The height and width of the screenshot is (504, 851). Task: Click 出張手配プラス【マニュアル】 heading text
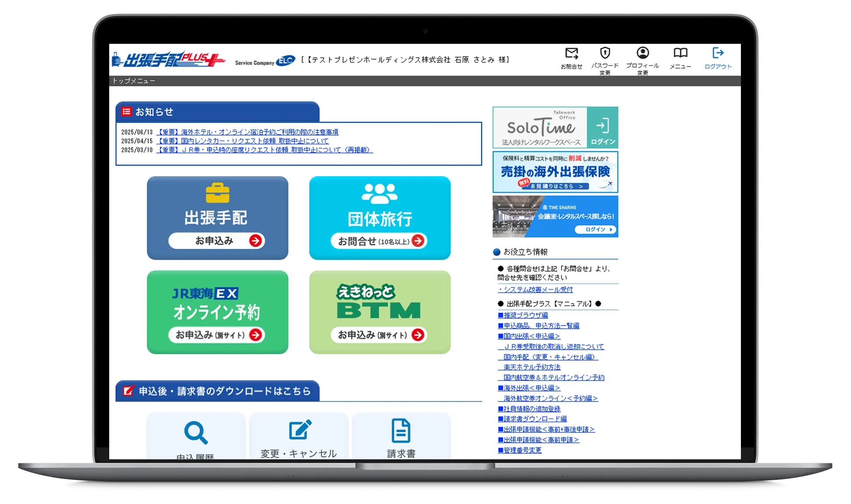549,304
